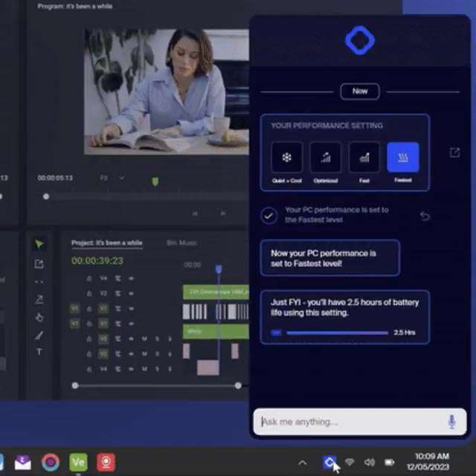Select the Optimized performance mode
476x476 pixels.
pyautogui.click(x=326, y=157)
